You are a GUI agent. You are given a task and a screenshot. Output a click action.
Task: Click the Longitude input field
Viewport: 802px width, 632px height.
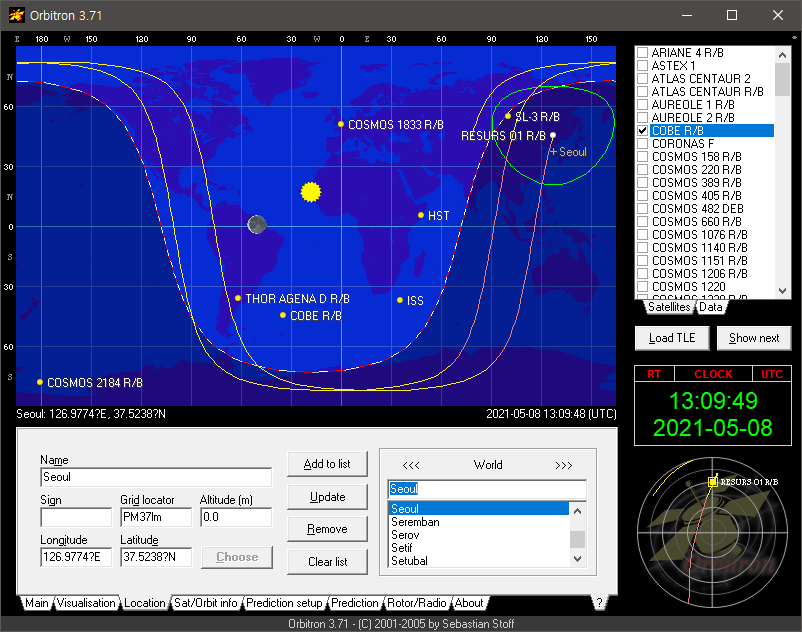[76, 557]
